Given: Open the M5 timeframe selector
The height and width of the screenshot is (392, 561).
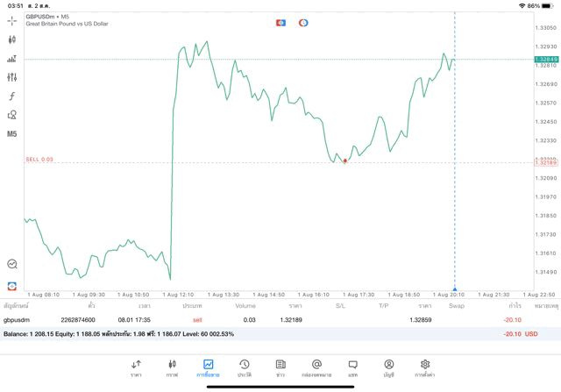Looking at the screenshot, I should (12, 134).
